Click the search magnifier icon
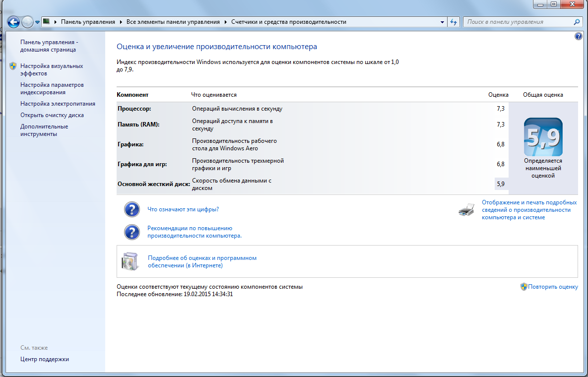The image size is (588, 377). click(577, 22)
